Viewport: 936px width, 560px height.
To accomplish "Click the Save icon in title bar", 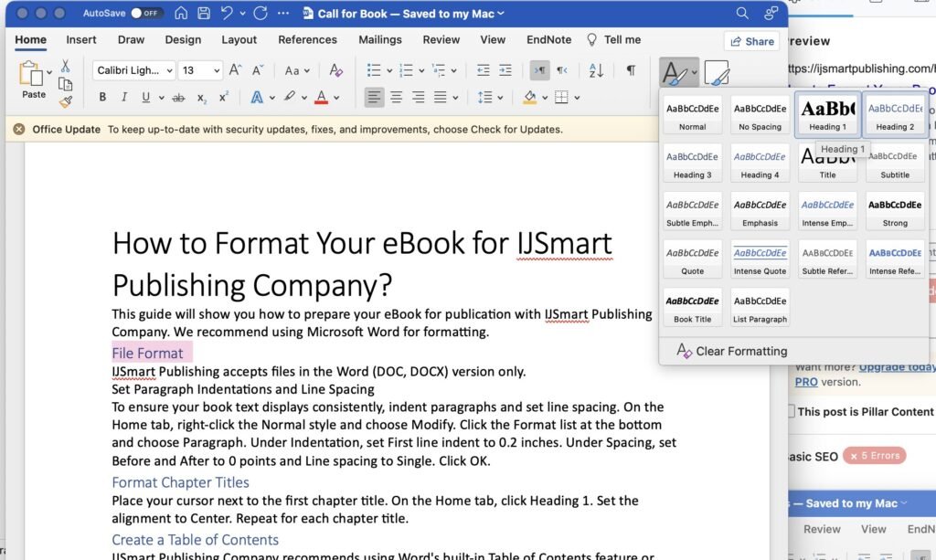I will [x=204, y=13].
